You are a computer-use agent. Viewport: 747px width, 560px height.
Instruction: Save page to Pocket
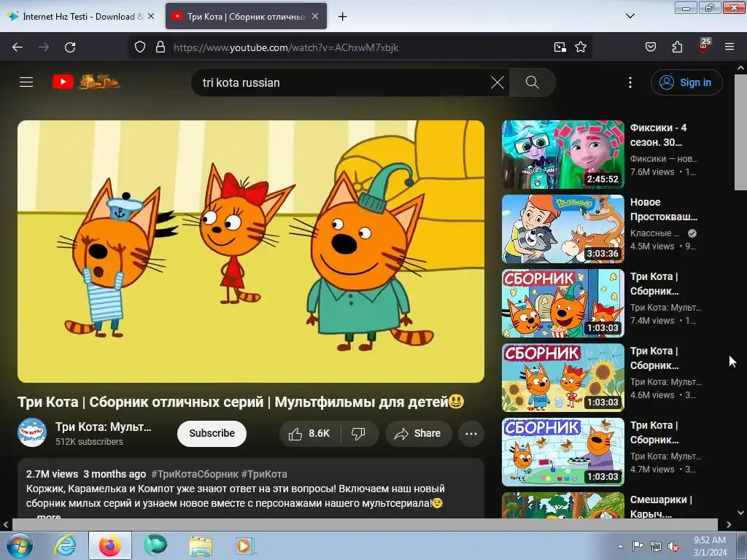click(650, 47)
